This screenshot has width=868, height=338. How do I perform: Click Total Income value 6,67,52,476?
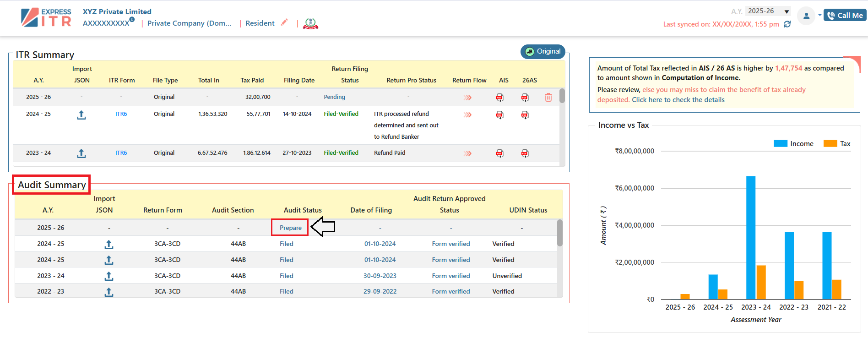coord(212,153)
